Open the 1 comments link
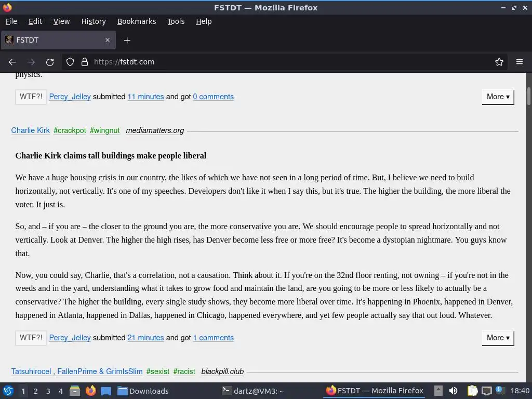 214,338
